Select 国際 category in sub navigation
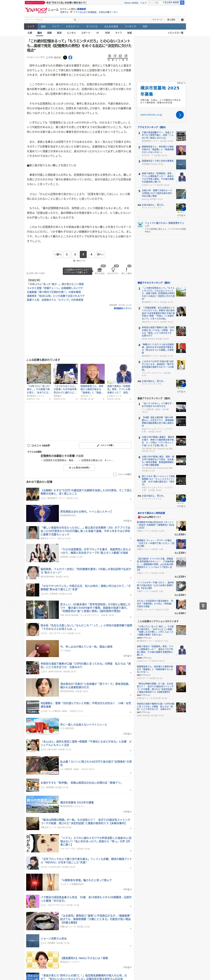 click(49, 33)
